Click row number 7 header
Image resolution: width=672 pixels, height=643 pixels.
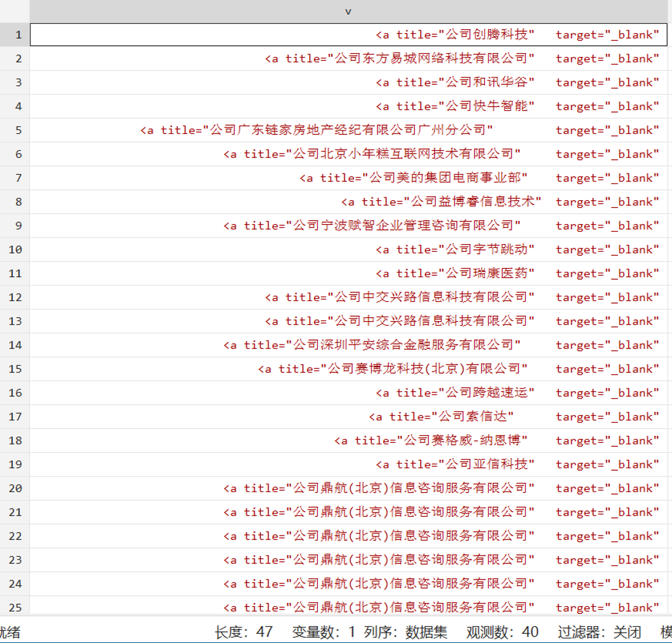(15, 178)
